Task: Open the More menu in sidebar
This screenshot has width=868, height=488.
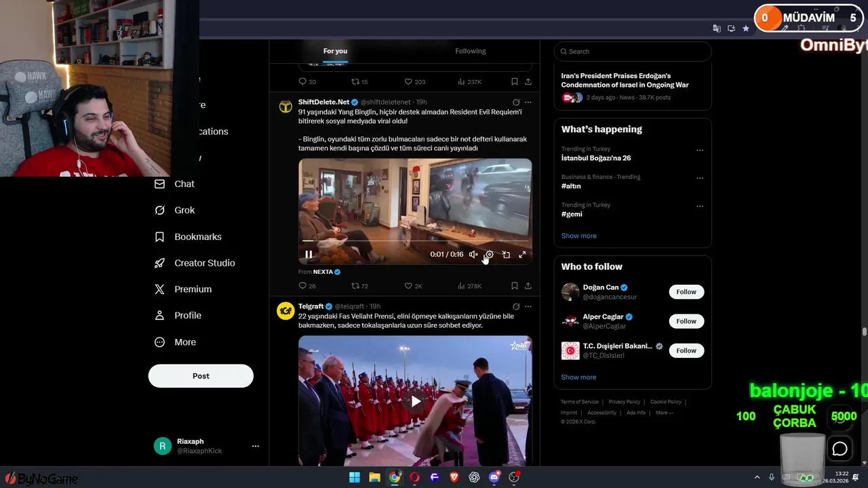Action: (x=175, y=342)
